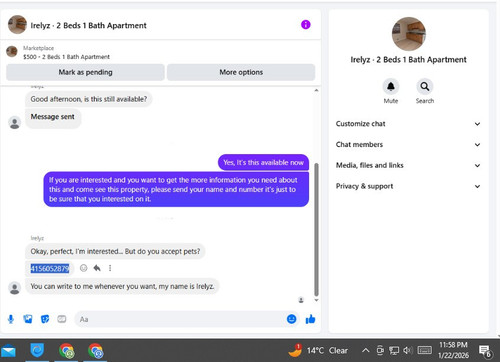Open first Chrome icon in taskbar
This screenshot has width=500, height=362.
(x=66, y=351)
